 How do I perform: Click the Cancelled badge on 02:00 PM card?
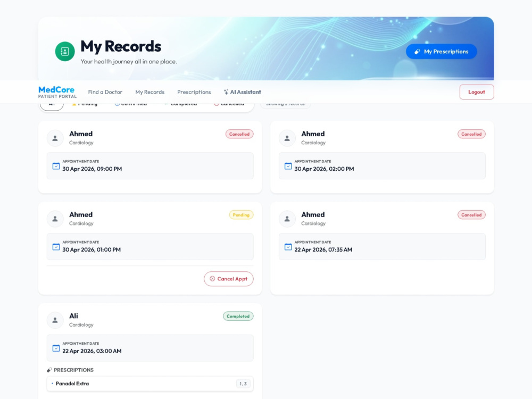[x=471, y=134]
